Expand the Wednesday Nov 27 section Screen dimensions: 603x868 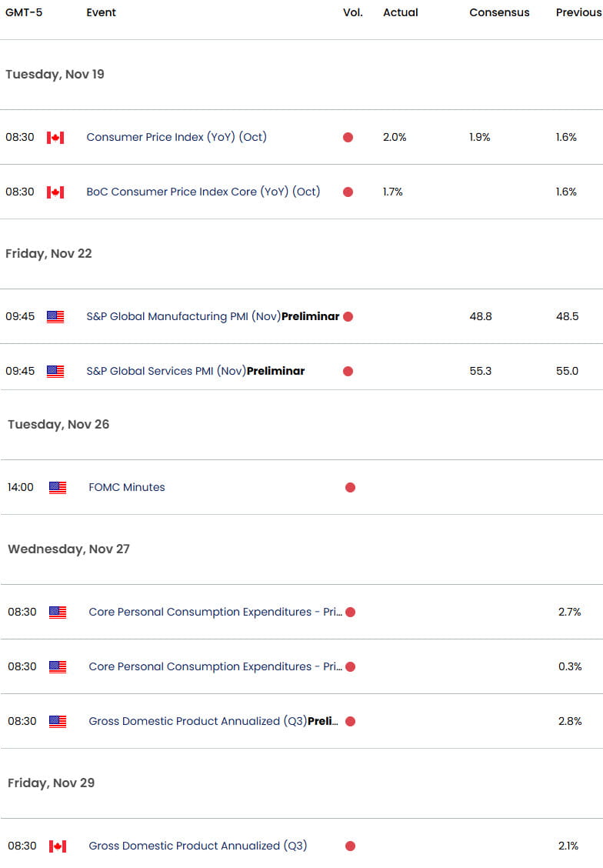coord(69,549)
